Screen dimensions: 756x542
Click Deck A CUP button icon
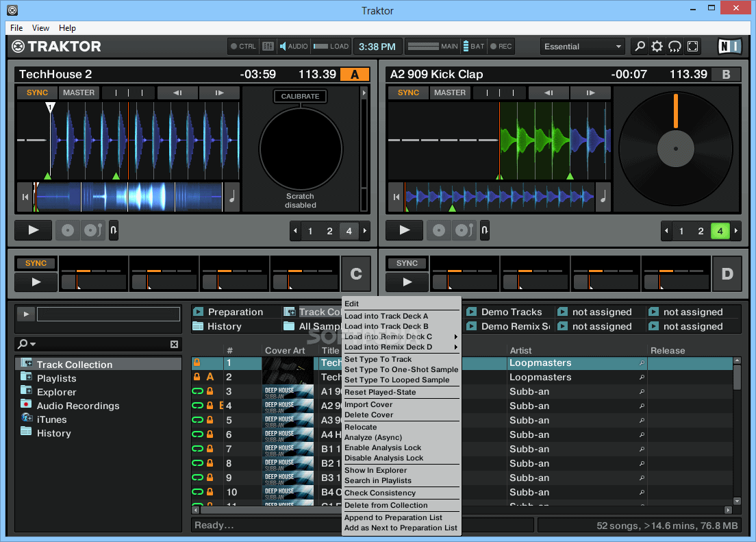tap(93, 230)
